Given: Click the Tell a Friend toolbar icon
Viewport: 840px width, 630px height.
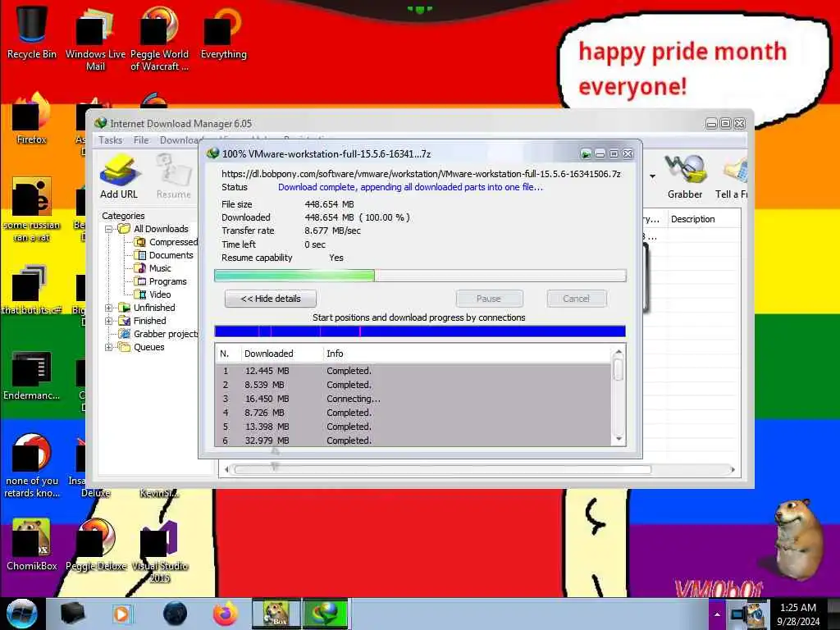Looking at the screenshot, I should [x=732, y=177].
